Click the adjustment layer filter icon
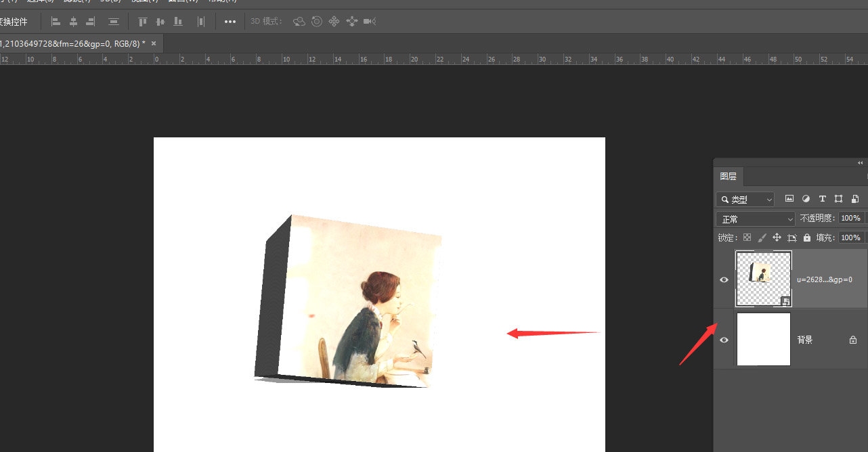The width and height of the screenshot is (868, 452). (806, 199)
